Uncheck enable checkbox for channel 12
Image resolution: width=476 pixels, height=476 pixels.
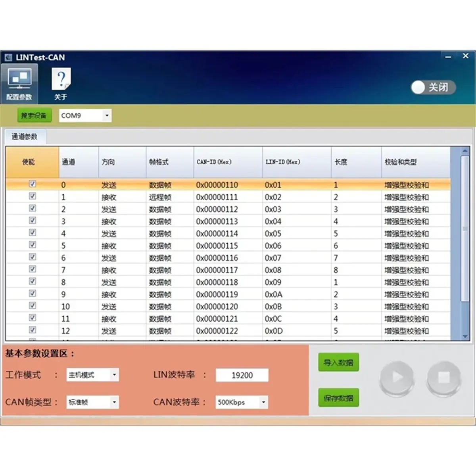click(x=33, y=330)
